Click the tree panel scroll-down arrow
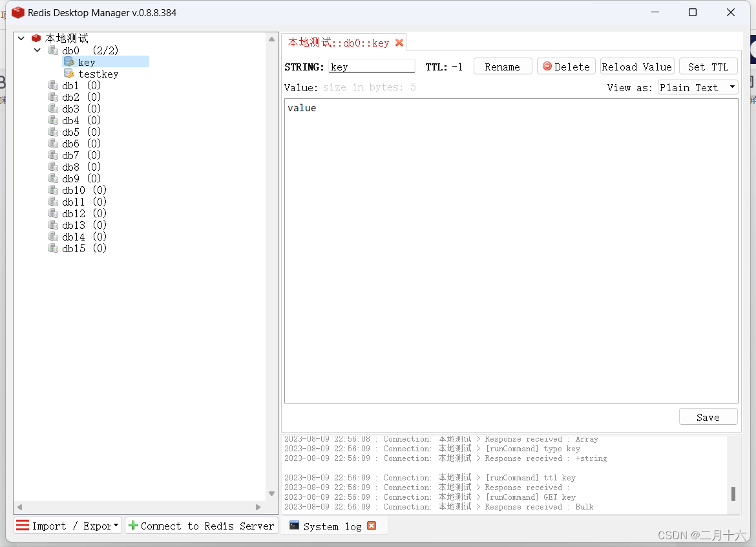 tap(271, 493)
